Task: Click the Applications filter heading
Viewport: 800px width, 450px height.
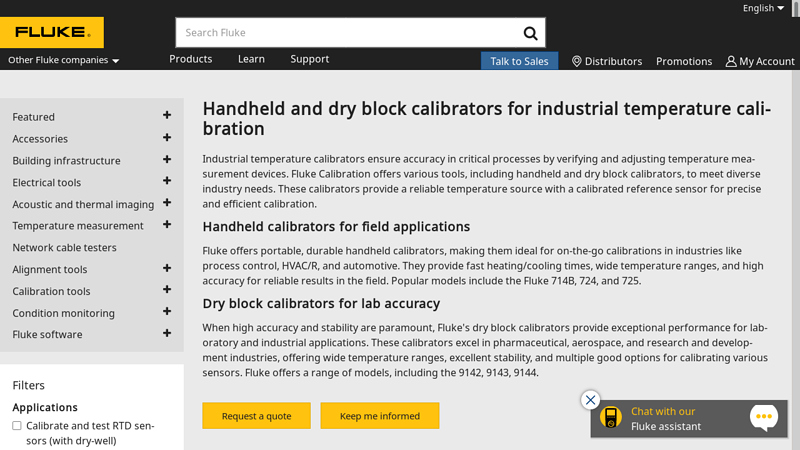Action: click(45, 408)
